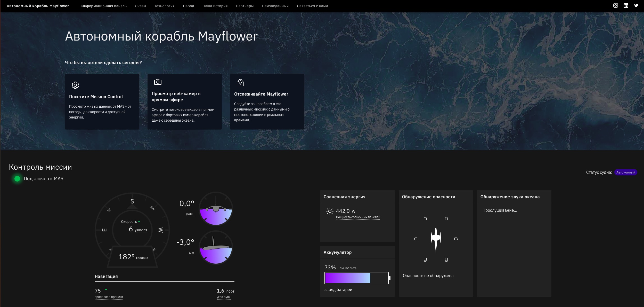
Task: Select the right-facing side camera icon
Action: [456, 239]
